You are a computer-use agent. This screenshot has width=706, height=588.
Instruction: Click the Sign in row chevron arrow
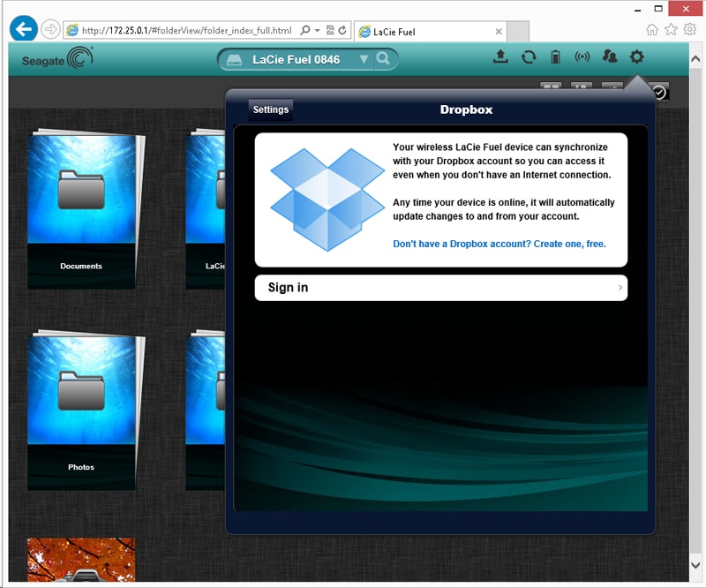(x=620, y=288)
